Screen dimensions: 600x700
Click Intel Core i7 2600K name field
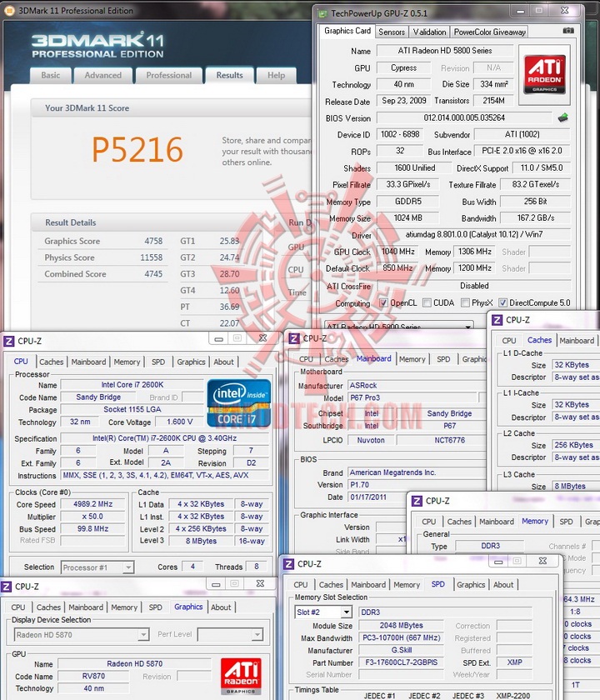[132, 385]
